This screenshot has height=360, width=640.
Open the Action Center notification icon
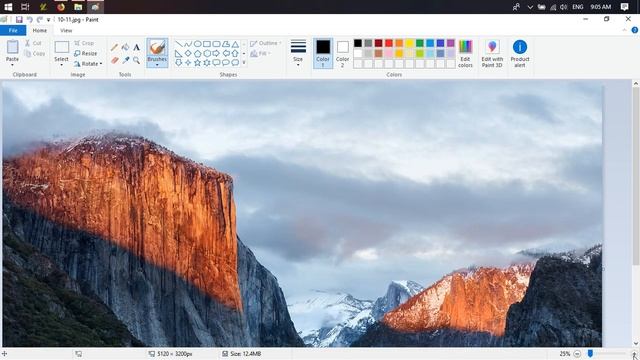(624, 7)
